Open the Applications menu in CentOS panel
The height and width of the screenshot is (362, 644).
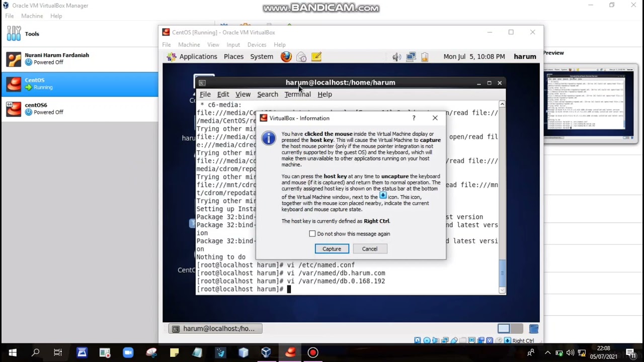click(198, 57)
